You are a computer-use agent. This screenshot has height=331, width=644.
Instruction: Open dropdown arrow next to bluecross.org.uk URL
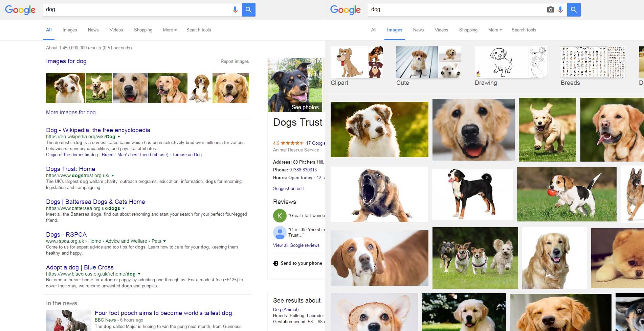coord(139,274)
